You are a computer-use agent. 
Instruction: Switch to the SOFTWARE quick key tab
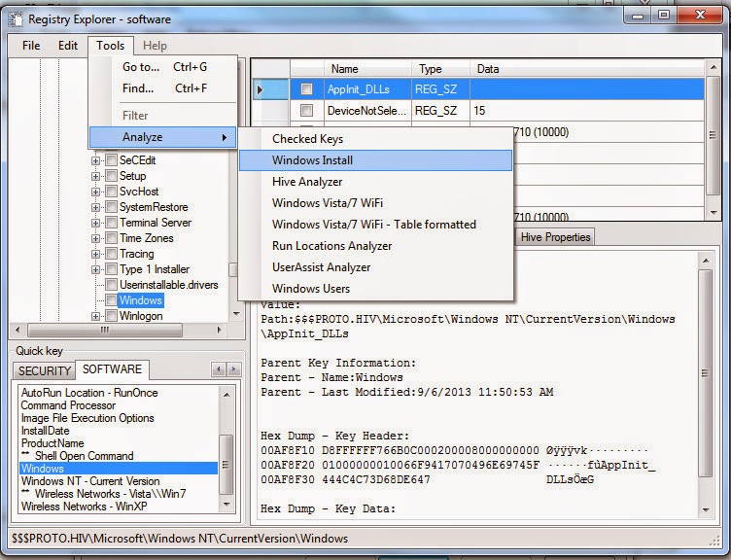(x=112, y=368)
